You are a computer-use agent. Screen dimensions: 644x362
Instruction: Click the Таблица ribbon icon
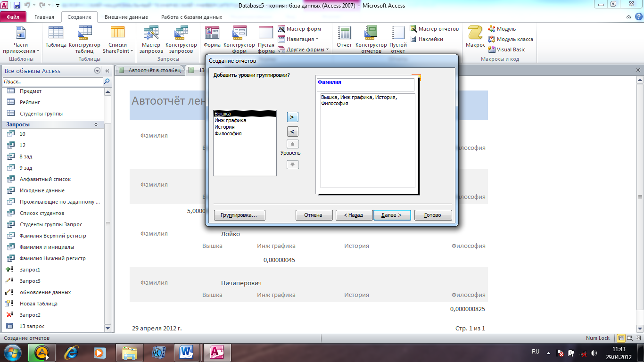click(56, 37)
